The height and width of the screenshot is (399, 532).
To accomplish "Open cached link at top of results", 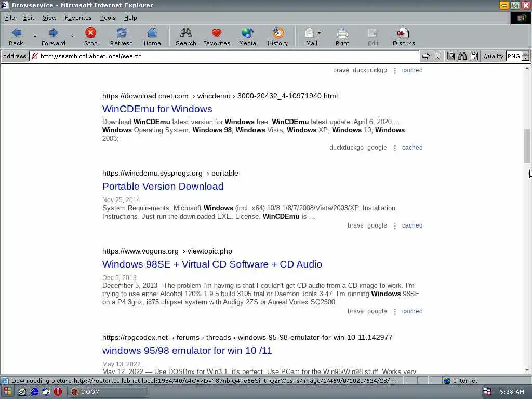I will [412, 70].
